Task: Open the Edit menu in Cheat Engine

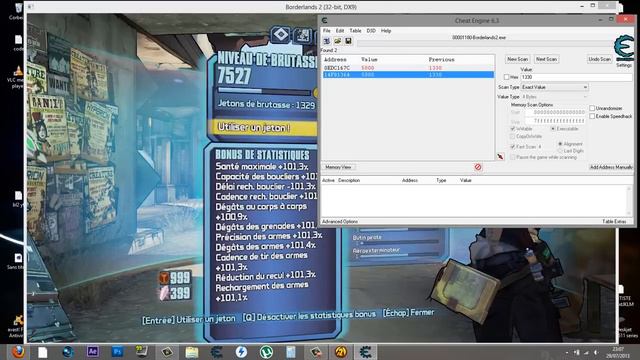Action: [x=340, y=31]
